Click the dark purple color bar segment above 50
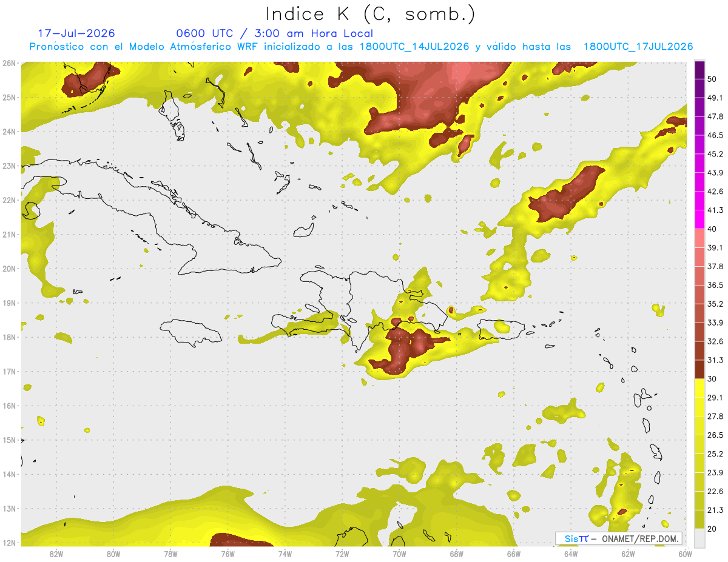 point(699,70)
